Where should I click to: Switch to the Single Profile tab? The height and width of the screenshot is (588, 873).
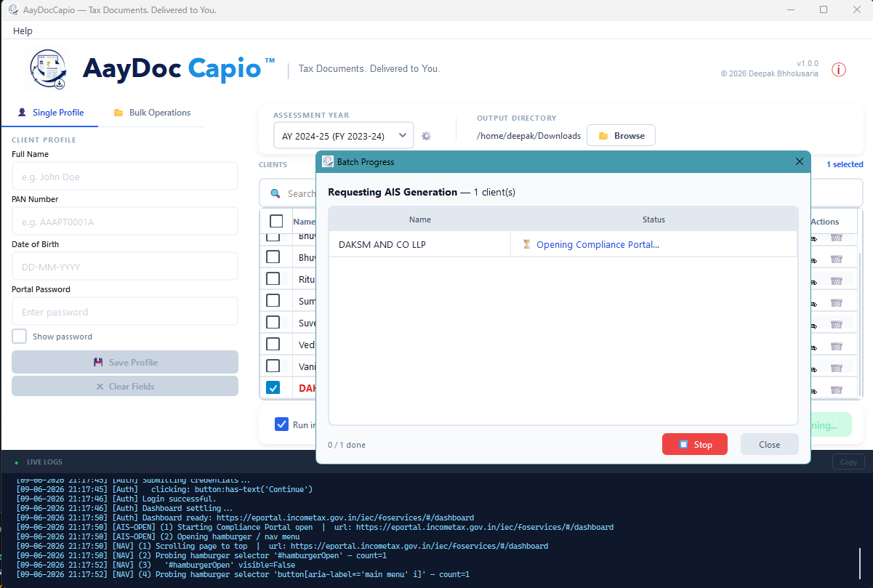tap(50, 113)
